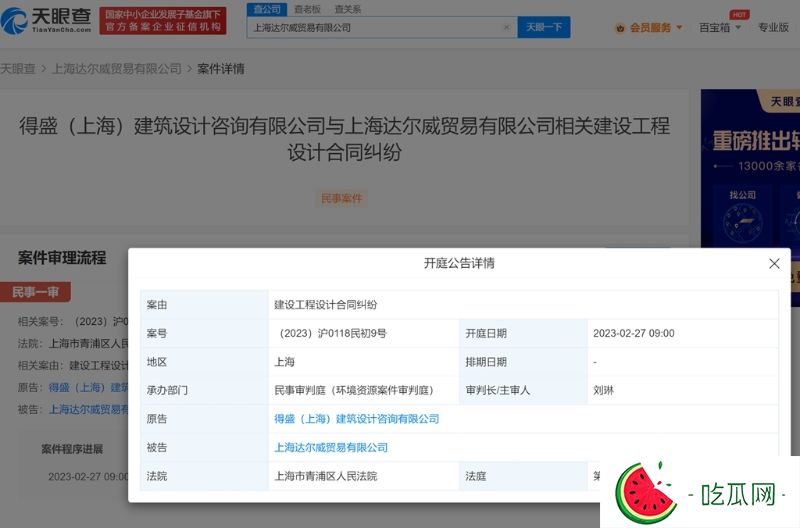Open the 专业版 link
This screenshot has width=800, height=528.
click(773, 28)
